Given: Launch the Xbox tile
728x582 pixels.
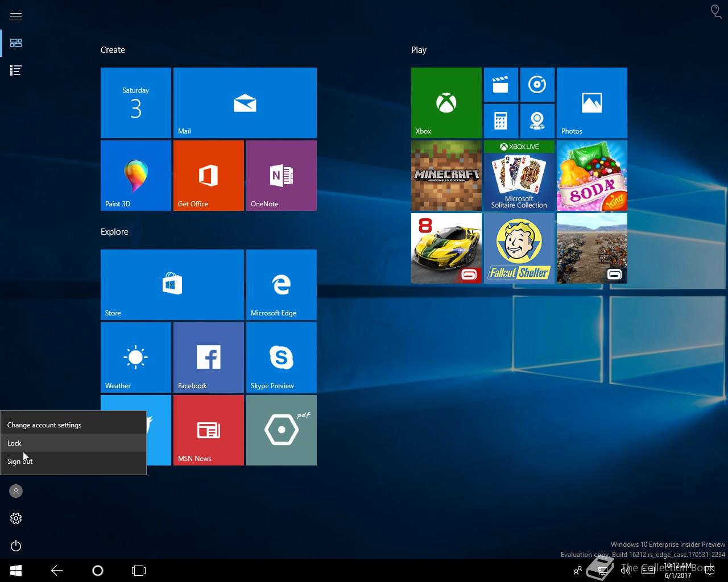Looking at the screenshot, I should pyautogui.click(x=446, y=103).
